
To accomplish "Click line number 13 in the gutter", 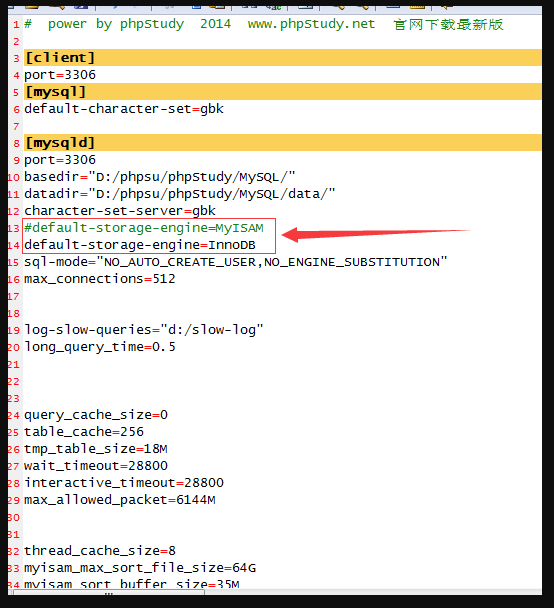I will pyautogui.click(x=14, y=228).
